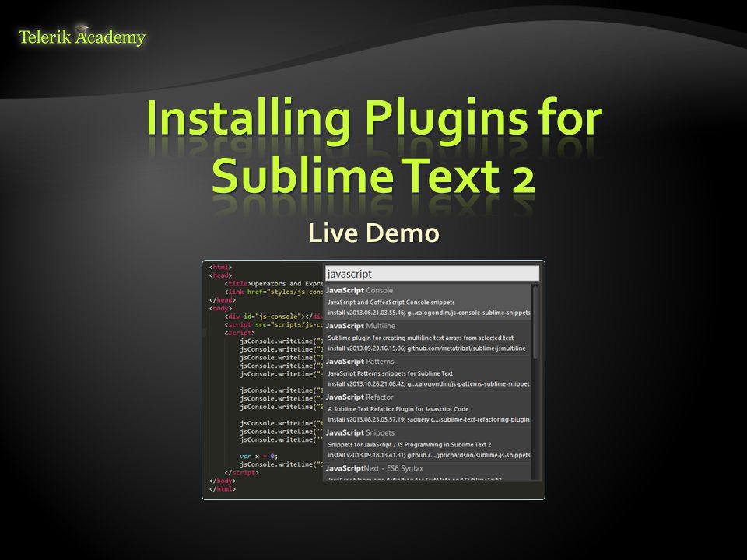Click the 'Live Demo' subtitle

373,233
